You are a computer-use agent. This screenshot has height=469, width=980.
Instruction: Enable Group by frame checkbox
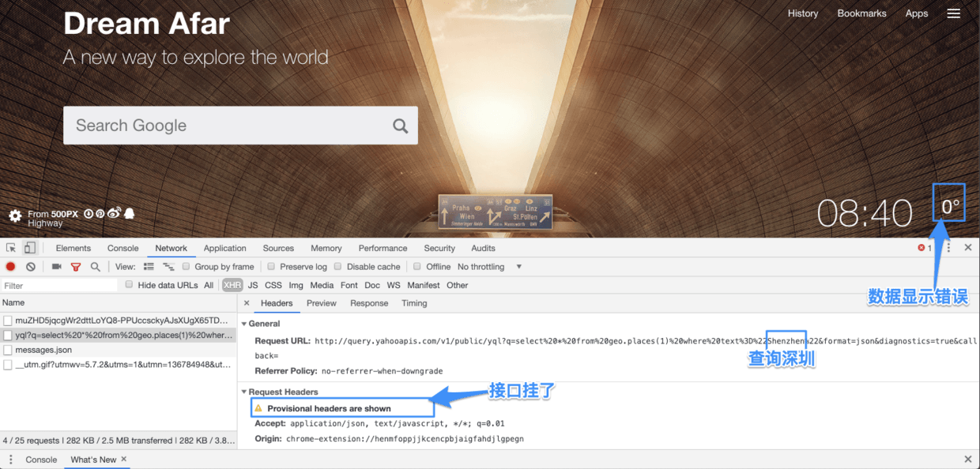187,267
